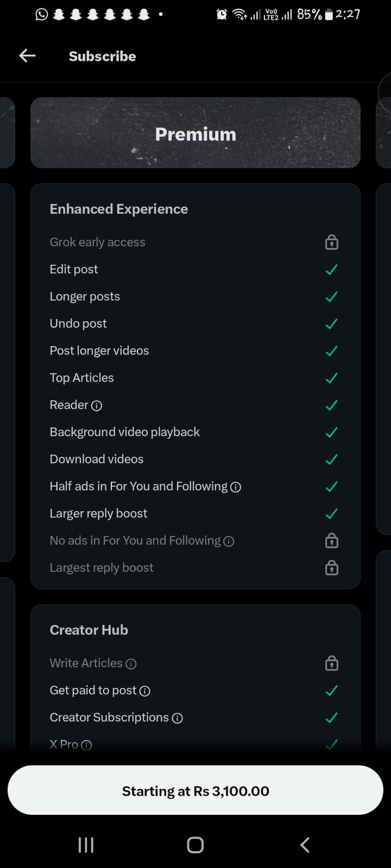Open Android recent apps button
This screenshot has height=868, width=391.
pos(86,845)
